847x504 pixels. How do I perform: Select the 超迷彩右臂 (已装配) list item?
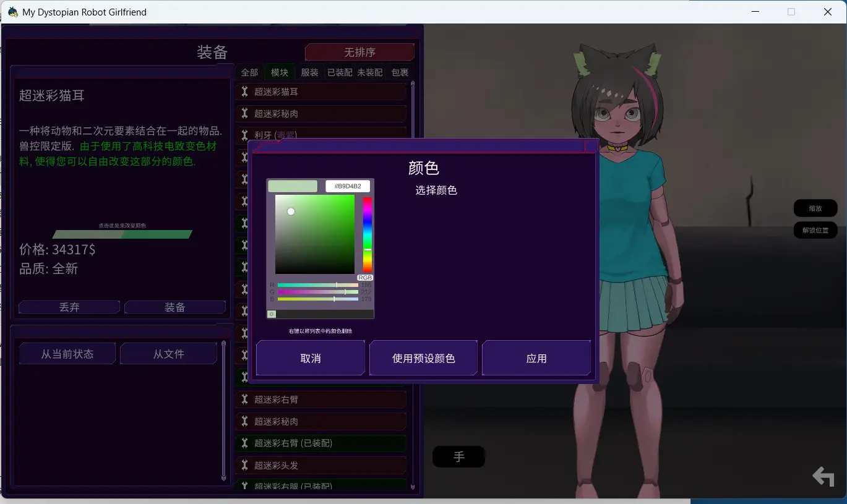pyautogui.click(x=321, y=443)
